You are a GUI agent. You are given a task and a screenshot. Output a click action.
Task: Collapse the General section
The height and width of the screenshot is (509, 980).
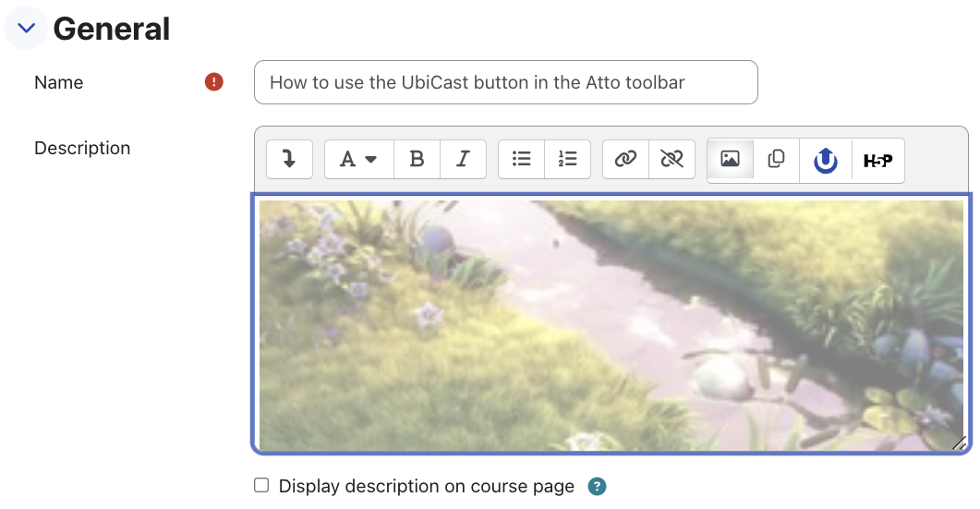click(26, 28)
